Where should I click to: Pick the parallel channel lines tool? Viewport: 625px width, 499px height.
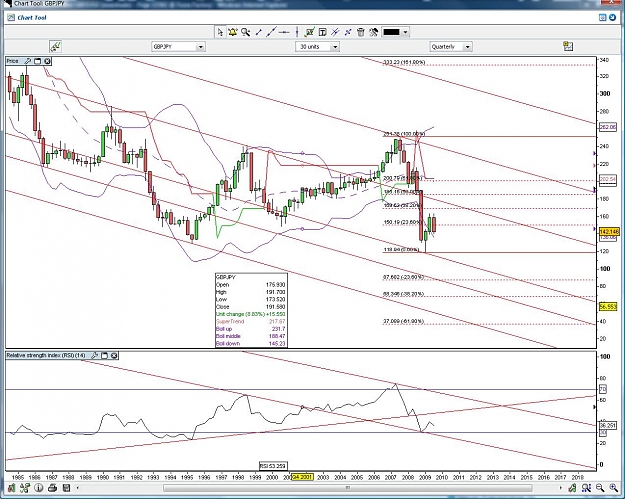point(335,32)
